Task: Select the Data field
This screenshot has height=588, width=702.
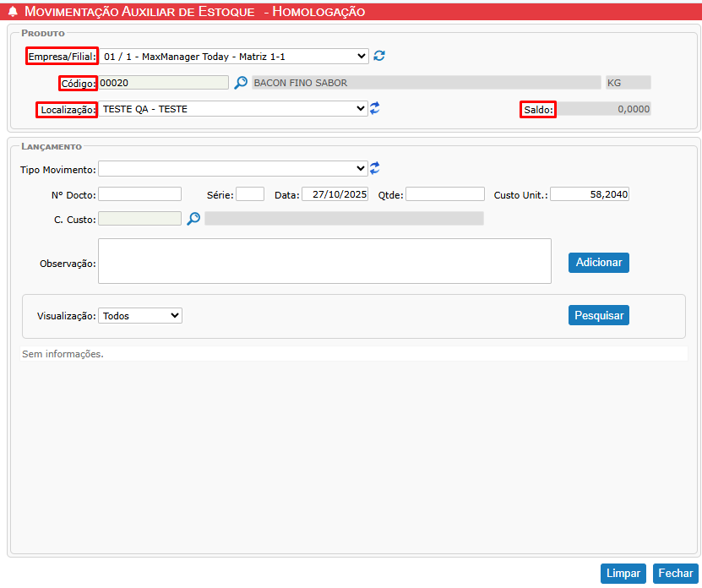Action: pyautogui.click(x=335, y=194)
